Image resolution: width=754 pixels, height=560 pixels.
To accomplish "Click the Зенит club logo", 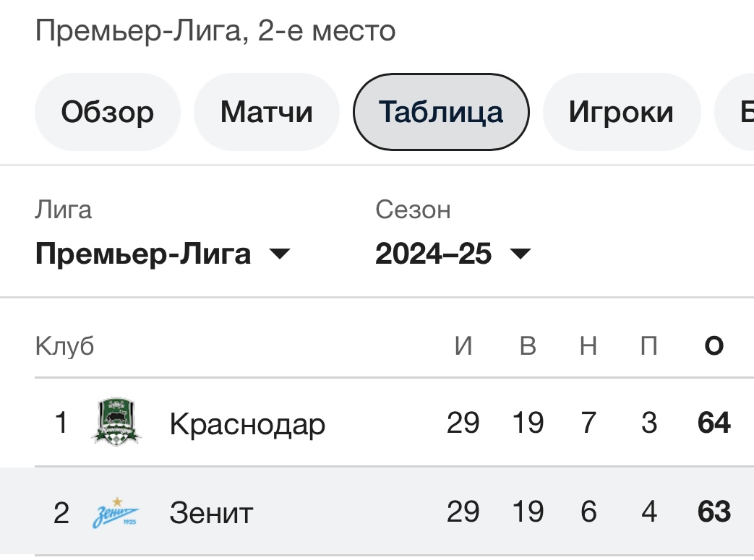I will (116, 512).
